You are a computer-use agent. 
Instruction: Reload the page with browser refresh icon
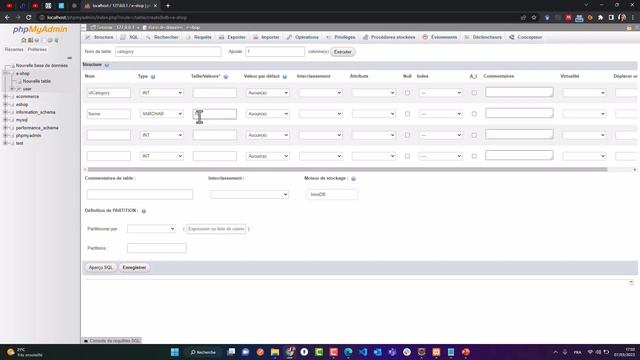coord(29,18)
